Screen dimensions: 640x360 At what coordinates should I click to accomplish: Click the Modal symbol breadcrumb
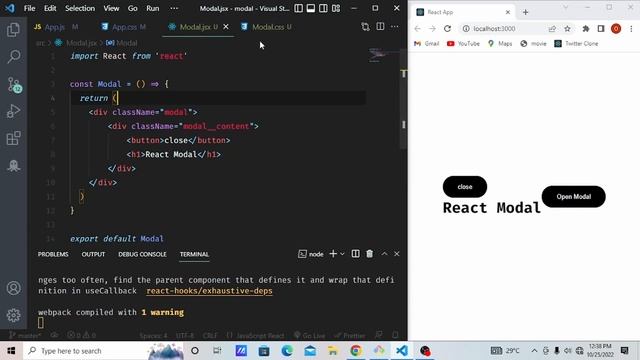[127, 43]
